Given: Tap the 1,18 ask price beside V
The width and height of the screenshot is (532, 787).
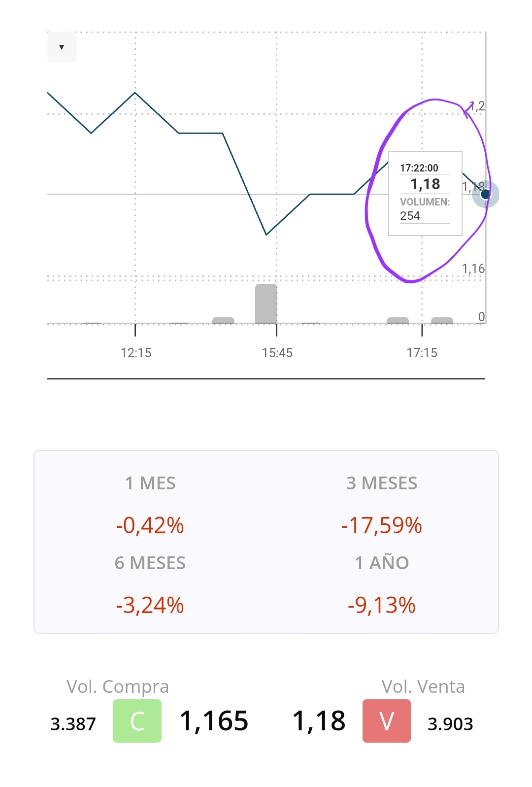Looking at the screenshot, I should pyautogui.click(x=319, y=721).
